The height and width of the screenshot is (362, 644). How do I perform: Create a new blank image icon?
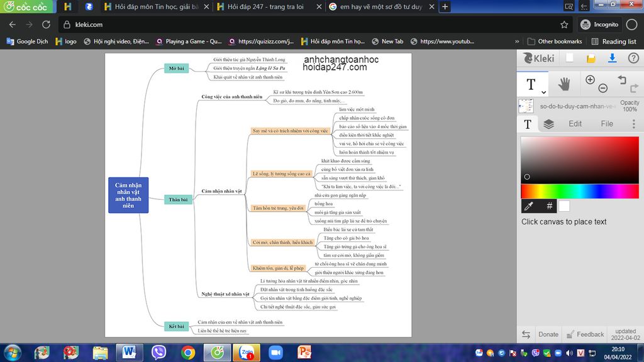tap(569, 58)
